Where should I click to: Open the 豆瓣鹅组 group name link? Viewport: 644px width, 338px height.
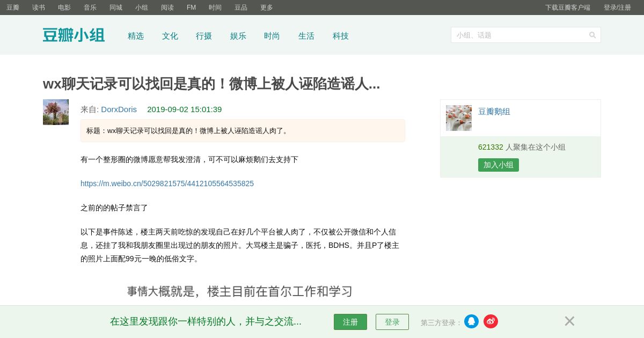pyautogui.click(x=494, y=112)
